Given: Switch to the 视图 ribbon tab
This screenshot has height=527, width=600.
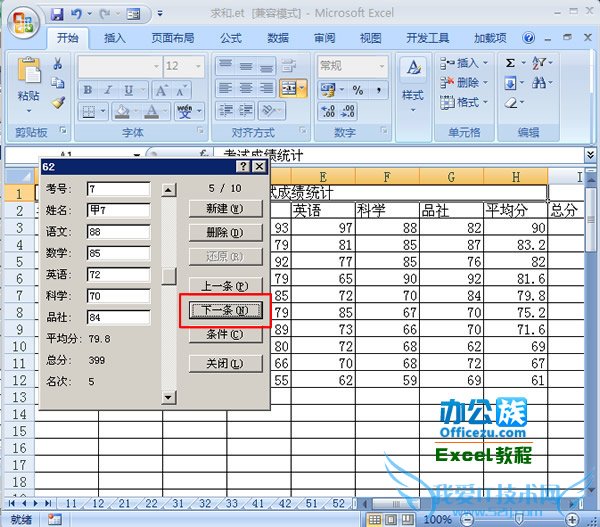Looking at the screenshot, I should (371, 38).
